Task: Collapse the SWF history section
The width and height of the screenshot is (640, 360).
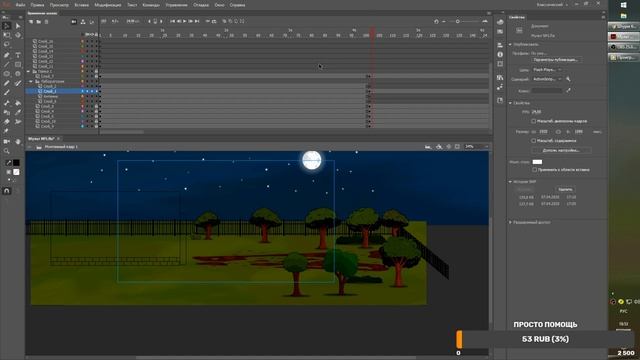Action: click(x=510, y=182)
